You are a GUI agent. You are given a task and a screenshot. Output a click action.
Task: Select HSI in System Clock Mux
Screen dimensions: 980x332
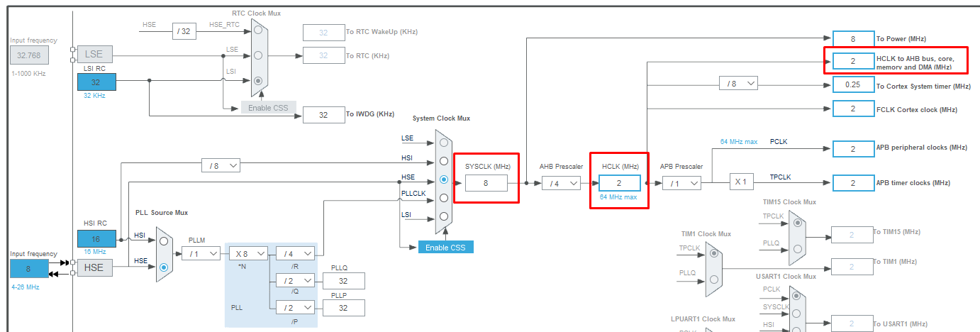pos(444,160)
